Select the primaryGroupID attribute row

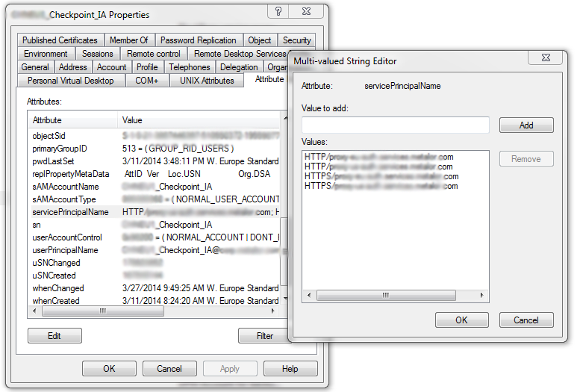[155, 149]
